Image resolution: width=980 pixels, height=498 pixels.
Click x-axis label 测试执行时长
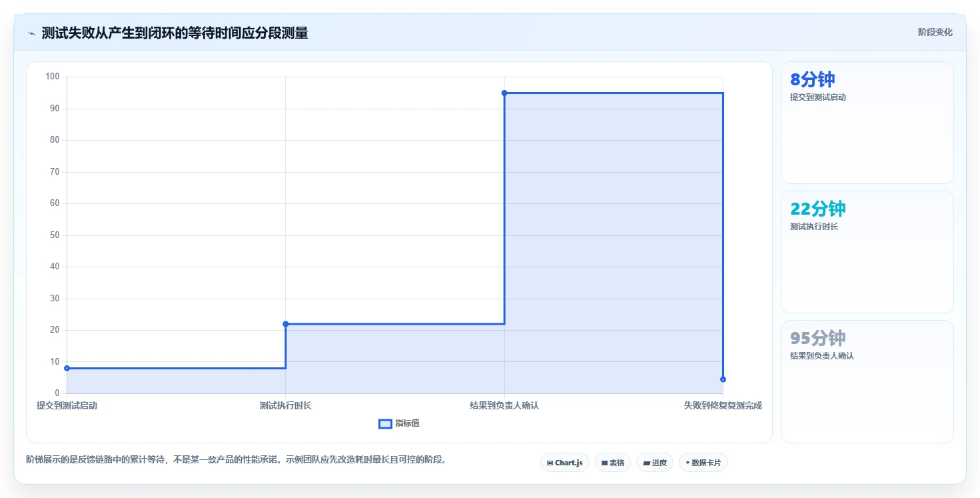click(286, 405)
